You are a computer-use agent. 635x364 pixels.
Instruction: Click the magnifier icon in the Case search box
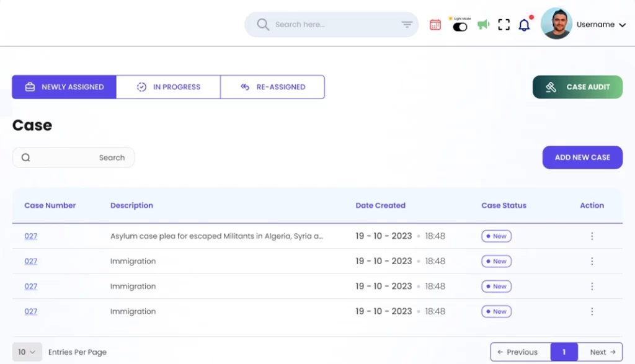coord(26,158)
